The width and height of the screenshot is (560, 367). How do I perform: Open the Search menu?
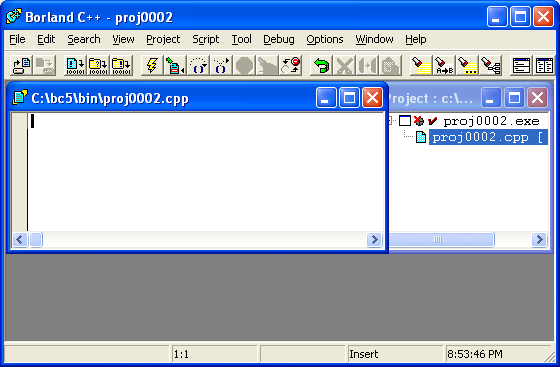[84, 39]
